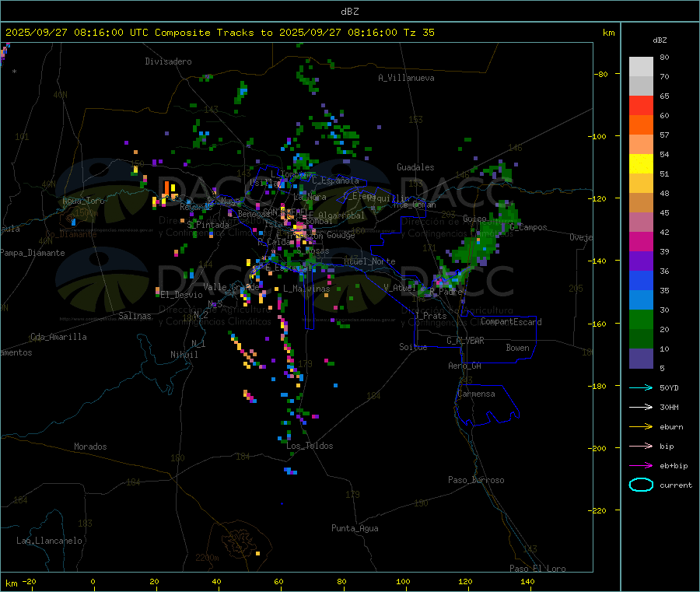Pick the 5-10 dBZ purple swatch
This screenshot has width=700, height=592.
641,359
